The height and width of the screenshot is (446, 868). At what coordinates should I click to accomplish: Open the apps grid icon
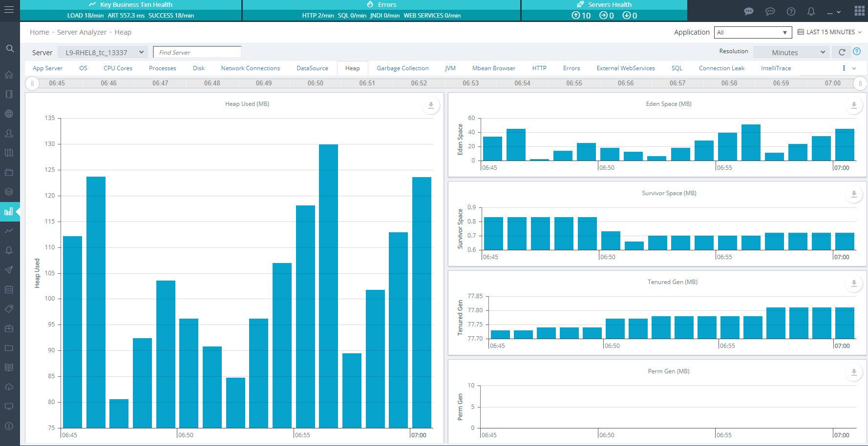click(860, 11)
